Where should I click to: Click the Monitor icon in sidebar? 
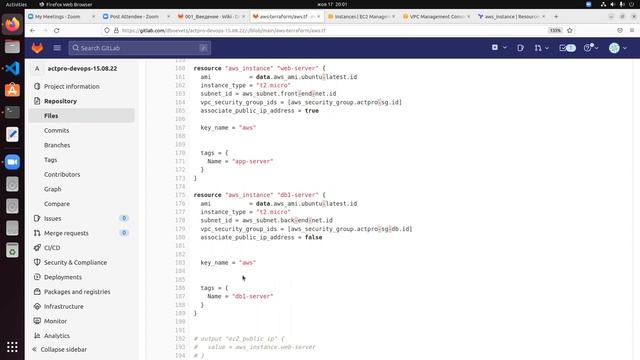pos(37,322)
